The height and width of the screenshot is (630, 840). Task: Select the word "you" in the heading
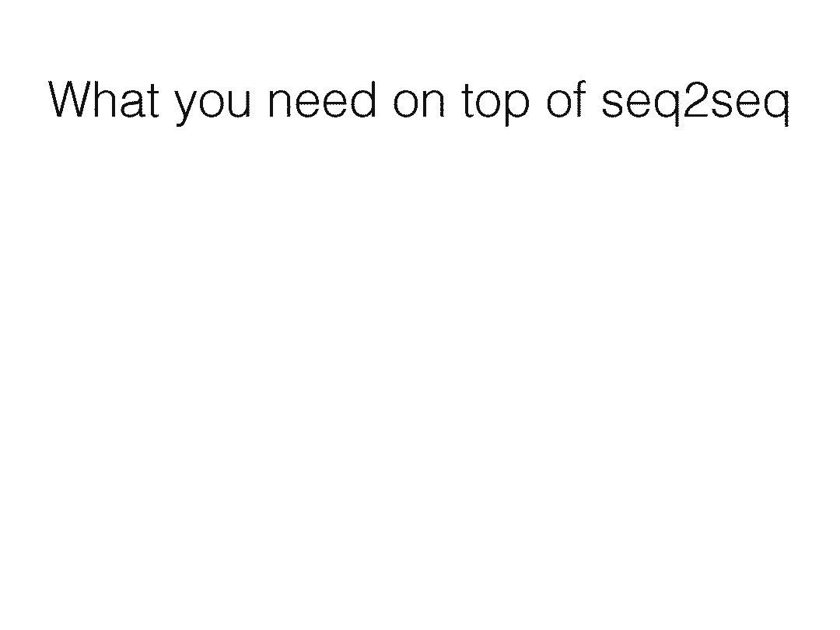tap(213, 104)
